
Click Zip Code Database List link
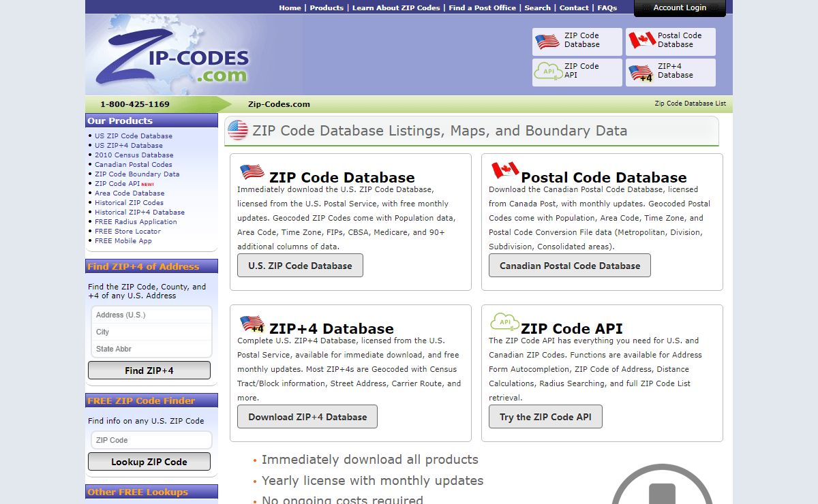pos(691,104)
